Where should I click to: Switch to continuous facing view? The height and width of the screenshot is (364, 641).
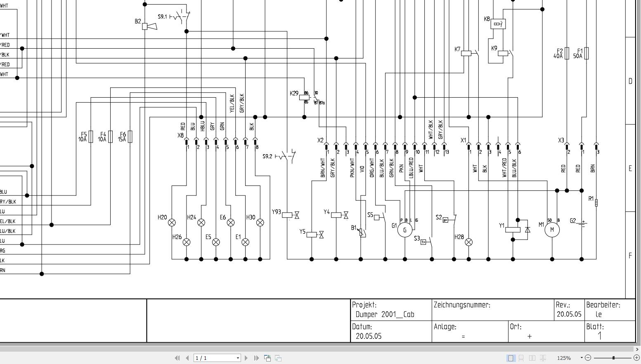(x=543, y=358)
